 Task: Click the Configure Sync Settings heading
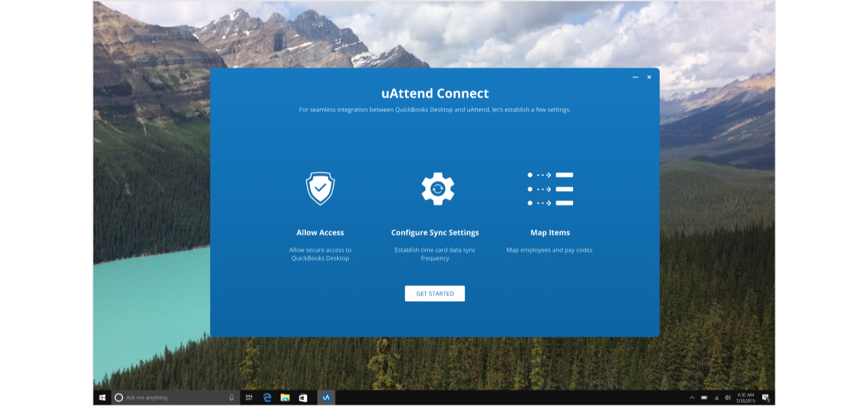435,232
